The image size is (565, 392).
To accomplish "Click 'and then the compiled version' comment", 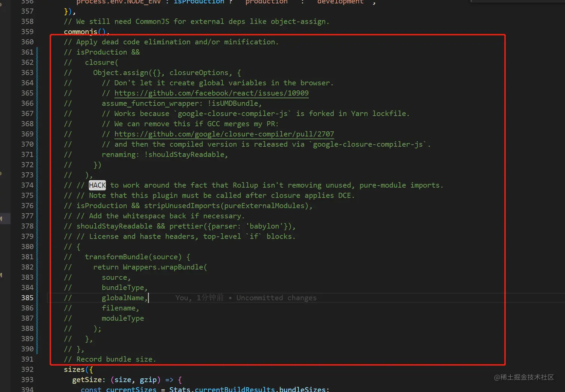I will coord(266,144).
